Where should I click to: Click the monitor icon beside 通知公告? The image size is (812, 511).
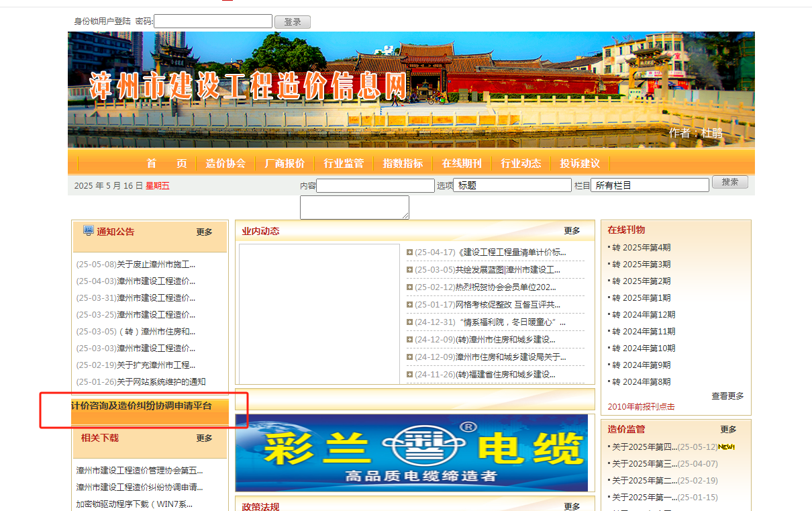pos(88,230)
